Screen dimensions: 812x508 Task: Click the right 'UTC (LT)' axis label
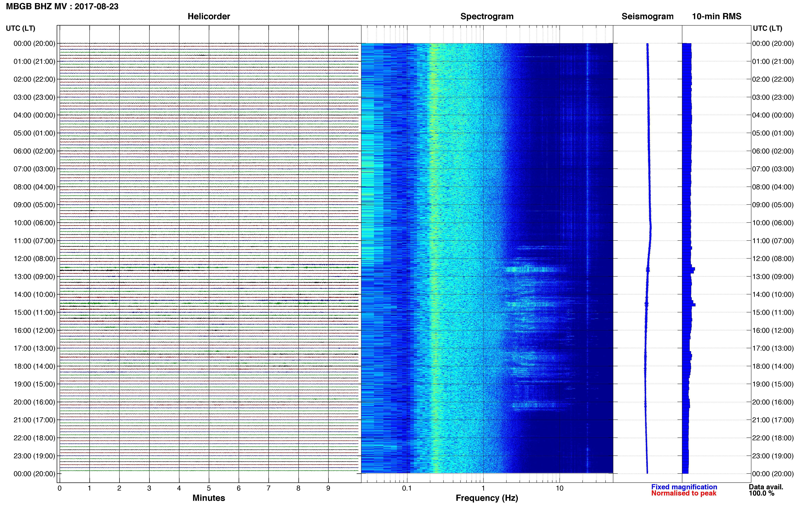coord(767,28)
